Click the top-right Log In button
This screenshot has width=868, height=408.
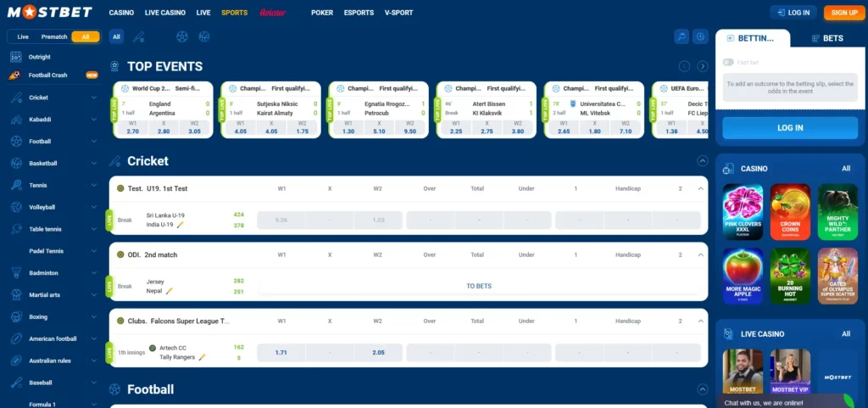[x=793, y=12]
